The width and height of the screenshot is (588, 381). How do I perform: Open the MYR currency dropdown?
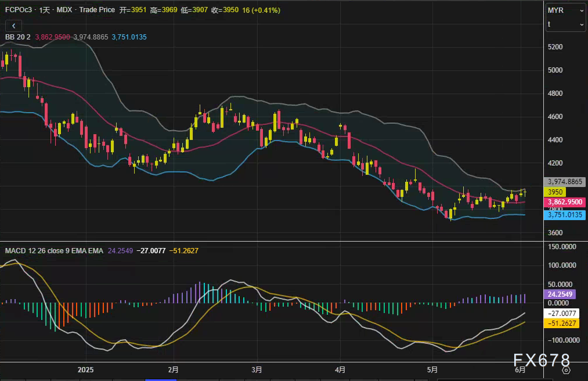(x=565, y=10)
